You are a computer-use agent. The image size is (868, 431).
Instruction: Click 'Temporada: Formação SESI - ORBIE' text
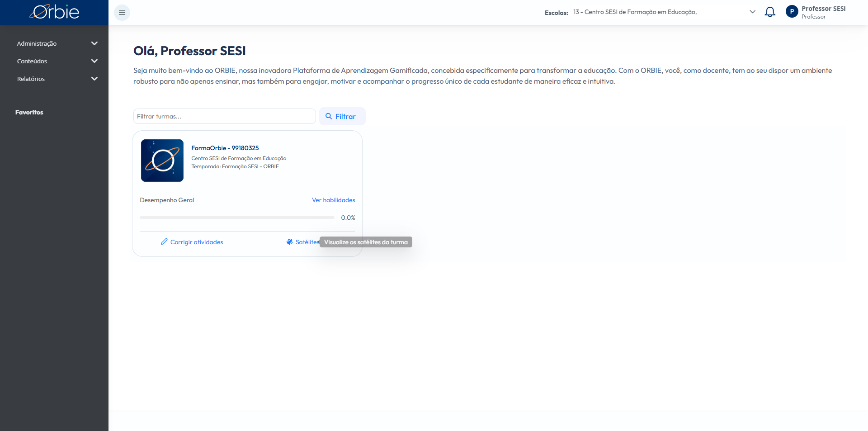tap(235, 166)
